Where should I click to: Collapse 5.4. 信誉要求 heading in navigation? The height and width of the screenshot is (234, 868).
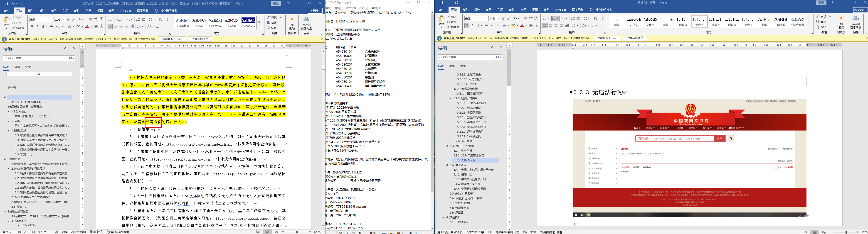pyautogui.click(x=447, y=165)
